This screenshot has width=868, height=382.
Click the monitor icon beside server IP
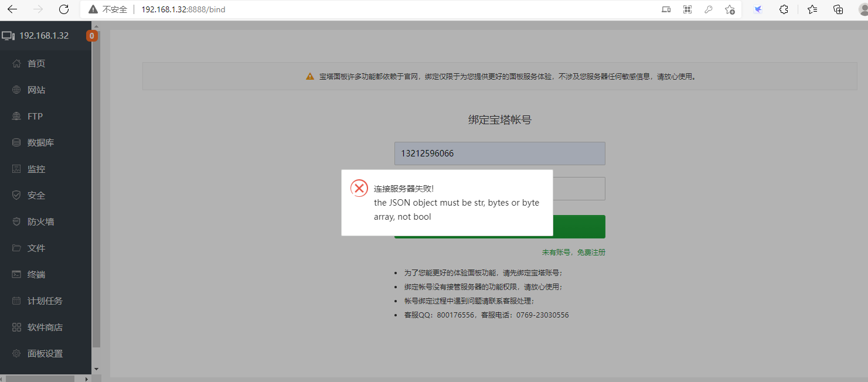(x=8, y=36)
